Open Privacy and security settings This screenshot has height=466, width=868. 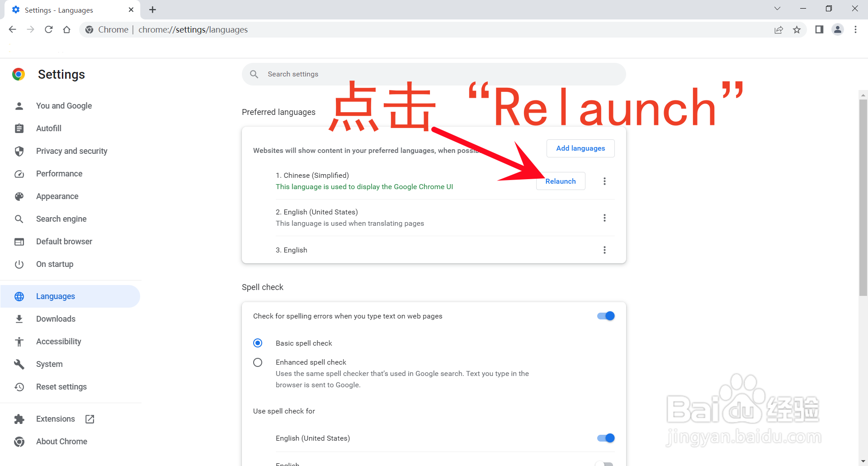[x=70, y=151]
